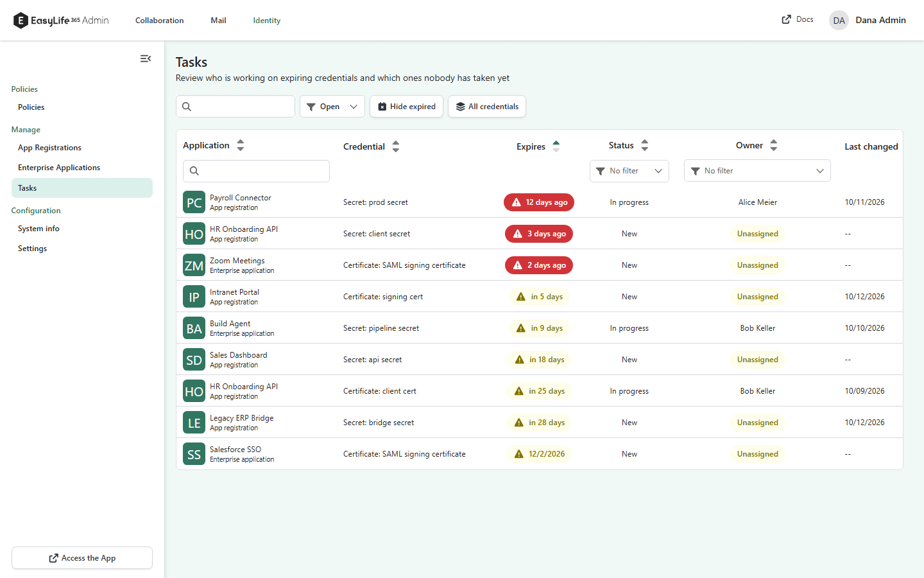The height and width of the screenshot is (578, 924).
Task: Open the Mail top menu
Action: point(218,21)
